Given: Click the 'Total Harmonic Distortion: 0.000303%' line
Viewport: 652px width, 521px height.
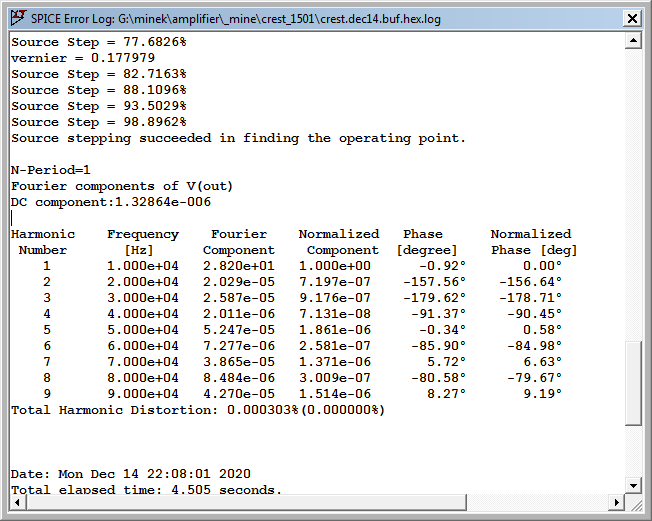Looking at the screenshot, I should [x=198, y=410].
